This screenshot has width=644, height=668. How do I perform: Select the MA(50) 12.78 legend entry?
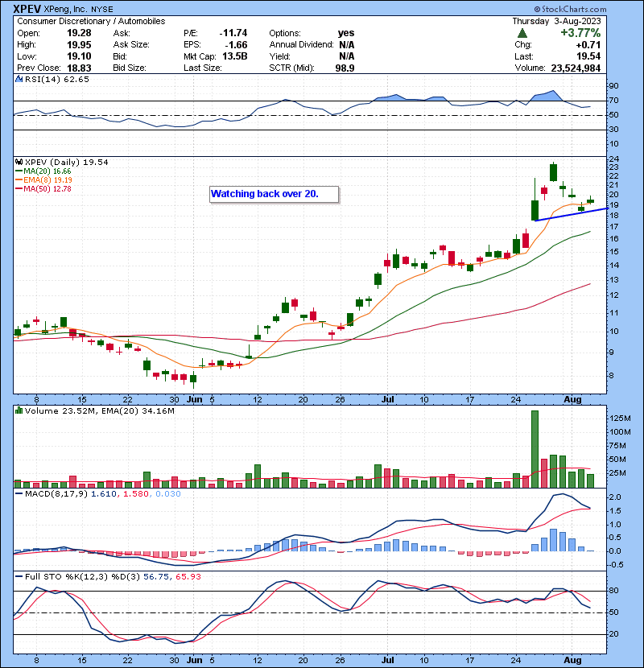click(43, 188)
